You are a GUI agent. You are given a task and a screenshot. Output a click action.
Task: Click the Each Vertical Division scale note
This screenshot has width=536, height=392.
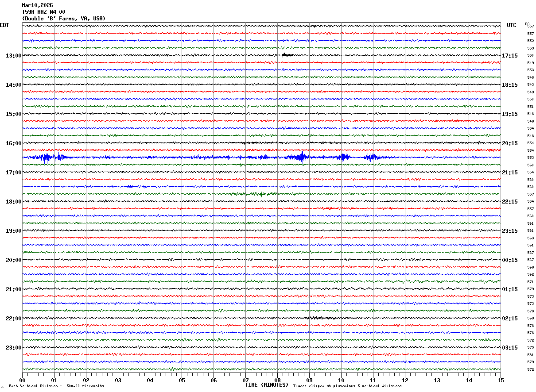(x=56, y=386)
